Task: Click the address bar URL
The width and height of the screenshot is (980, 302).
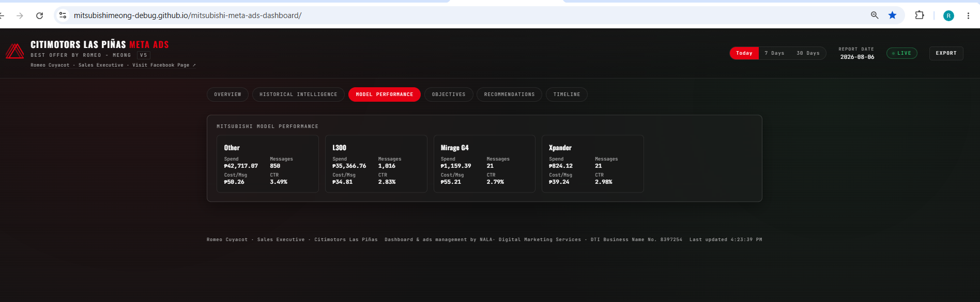Action: pyautogui.click(x=188, y=15)
